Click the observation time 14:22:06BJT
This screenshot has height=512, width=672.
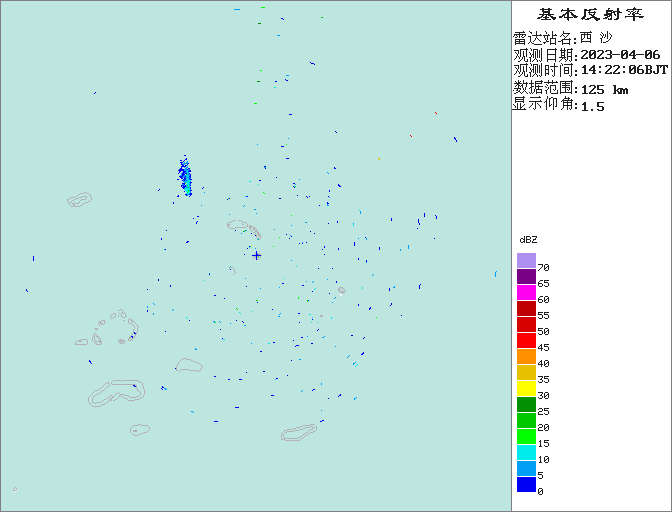624,70
